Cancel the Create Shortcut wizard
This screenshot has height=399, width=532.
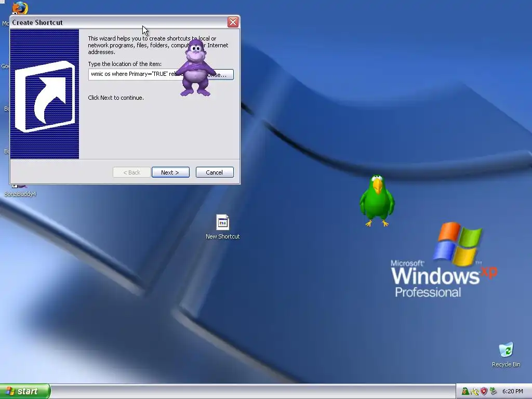click(x=215, y=172)
